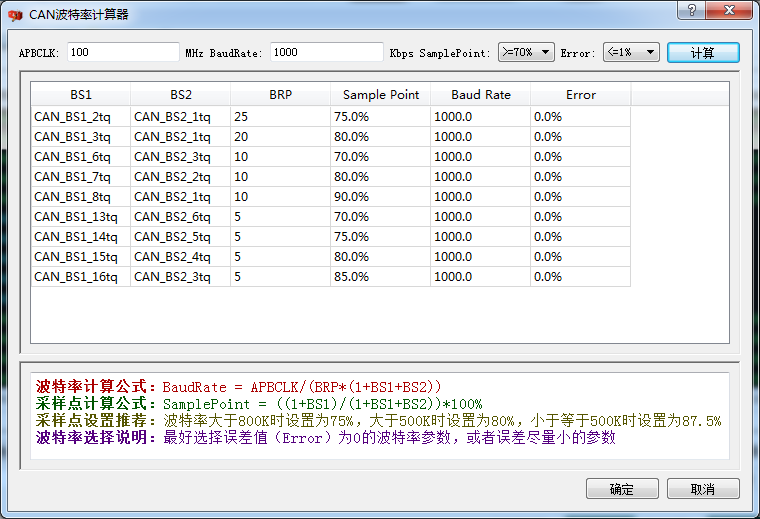Click the 计算 calculate button
Screen dimensions: 760x519
(x=703, y=53)
